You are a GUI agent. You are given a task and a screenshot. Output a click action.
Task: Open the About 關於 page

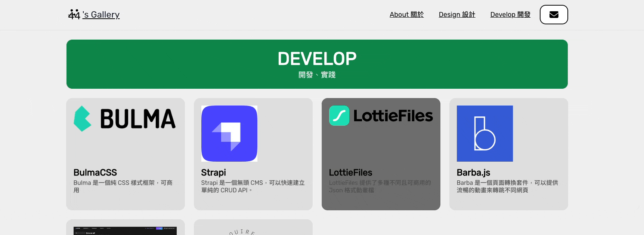pos(406,15)
